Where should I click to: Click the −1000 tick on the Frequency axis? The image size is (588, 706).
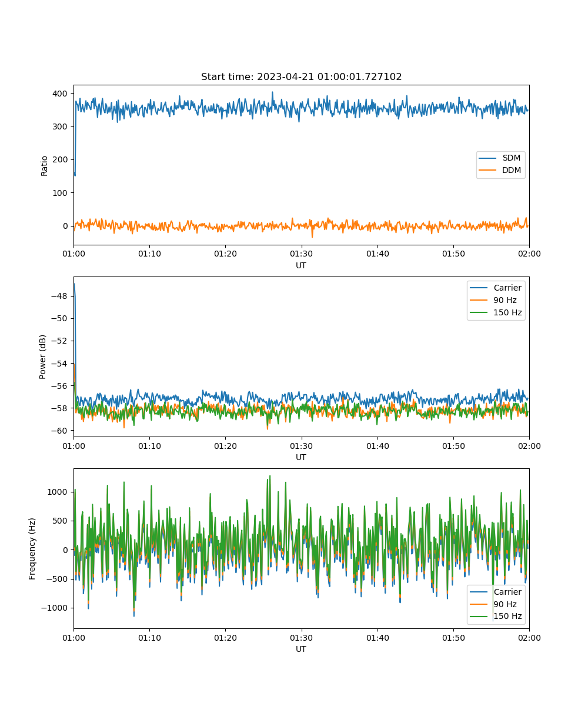(x=55, y=608)
